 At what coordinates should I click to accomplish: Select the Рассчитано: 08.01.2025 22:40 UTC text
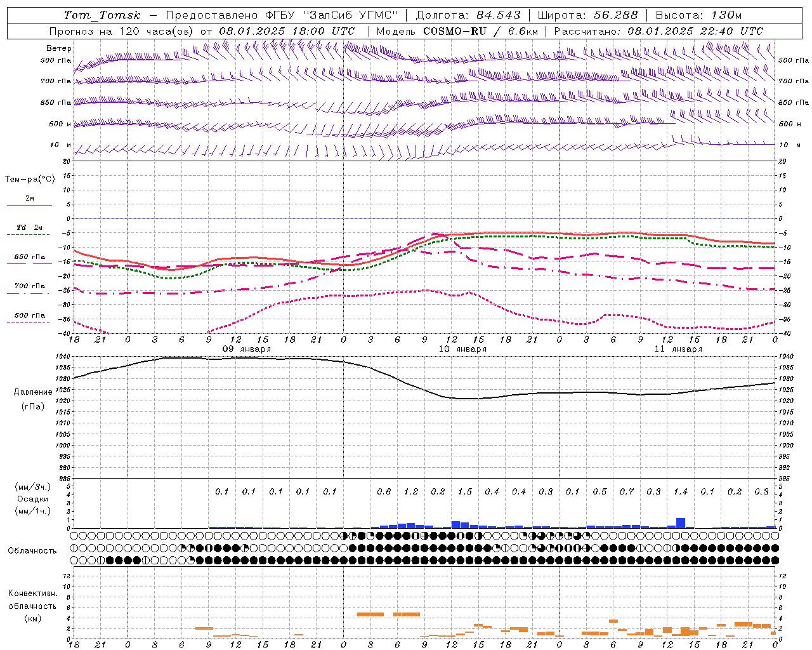[658, 31]
